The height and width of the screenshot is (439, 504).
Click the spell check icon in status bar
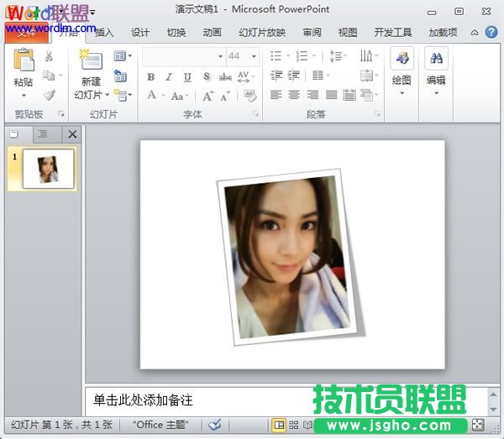click(215, 425)
